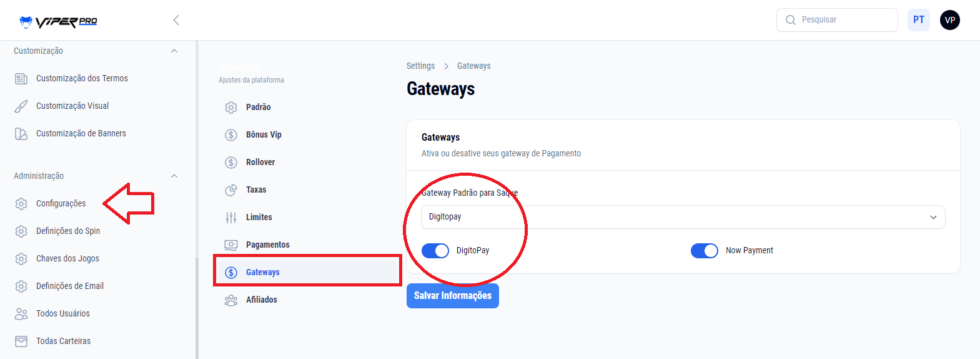This screenshot has height=359, width=980.
Task: Click the Taxas pie chart icon
Action: pyautogui.click(x=231, y=190)
